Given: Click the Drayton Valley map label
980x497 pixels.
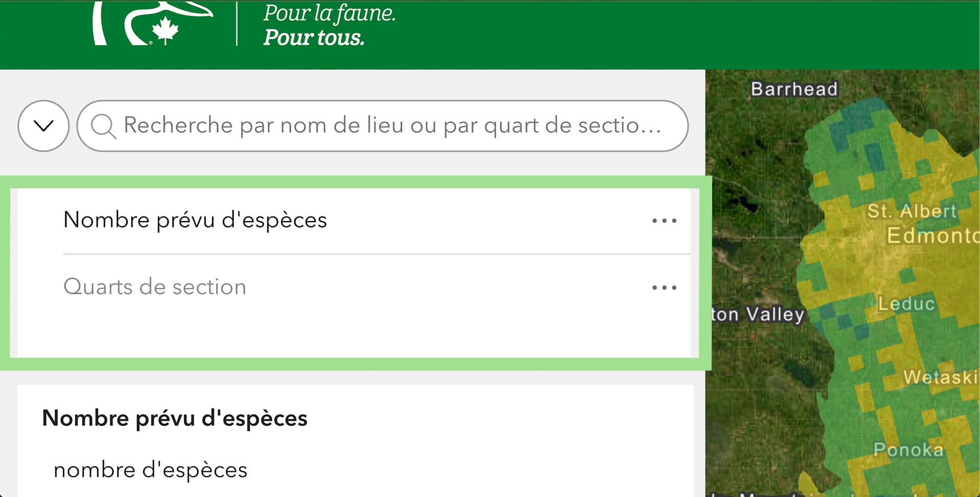Looking at the screenshot, I should [x=758, y=314].
